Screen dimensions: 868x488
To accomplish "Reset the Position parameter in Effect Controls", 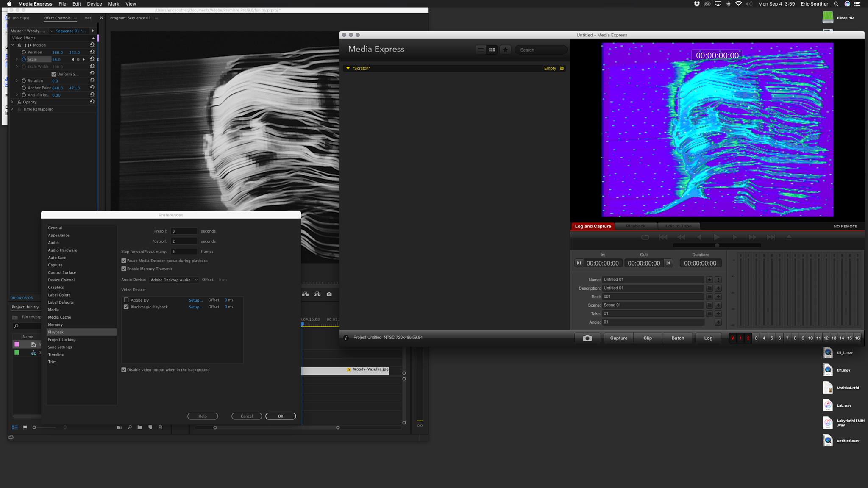I will click(92, 52).
